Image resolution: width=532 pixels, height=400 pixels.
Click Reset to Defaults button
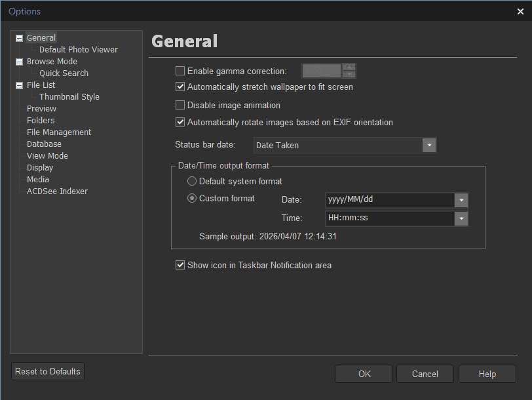(47, 372)
